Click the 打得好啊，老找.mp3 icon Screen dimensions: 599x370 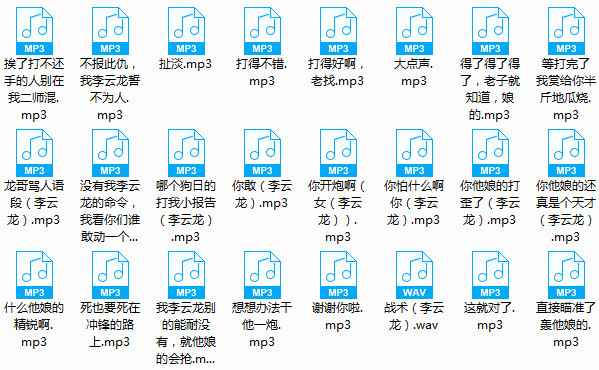[338, 31]
